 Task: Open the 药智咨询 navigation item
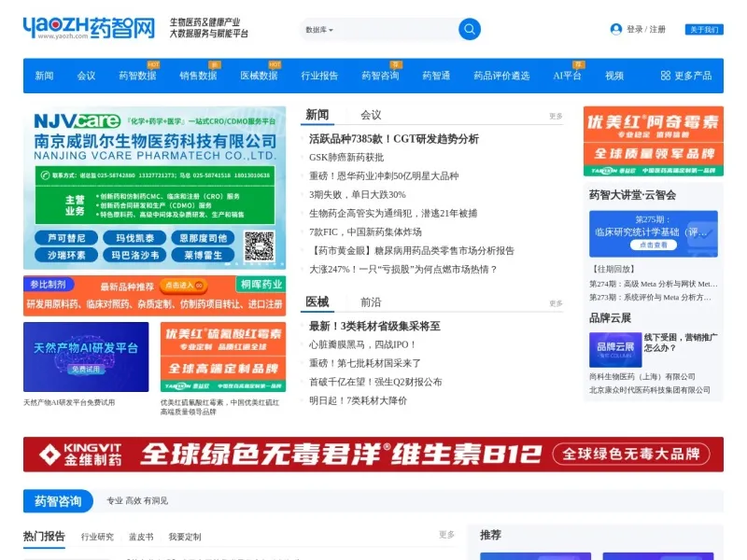[x=380, y=76]
